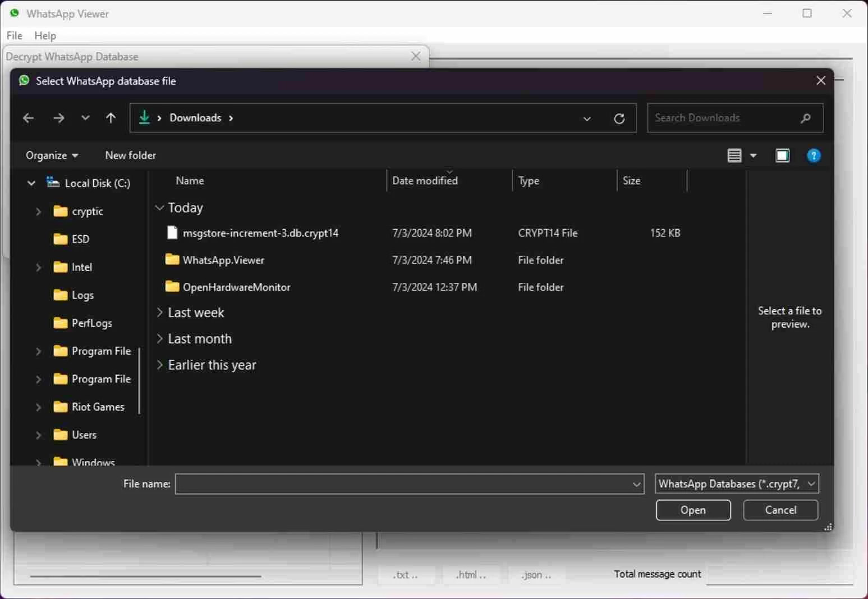868x599 pixels.
Task: Expand the Earlier this year group
Action: 159,365
